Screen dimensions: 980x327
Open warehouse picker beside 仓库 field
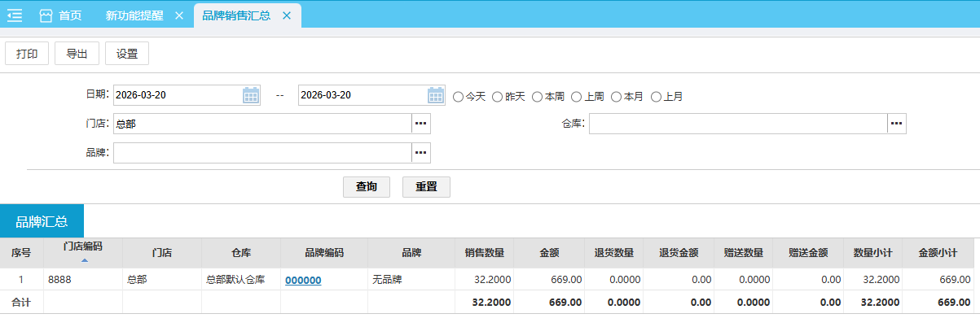(896, 124)
